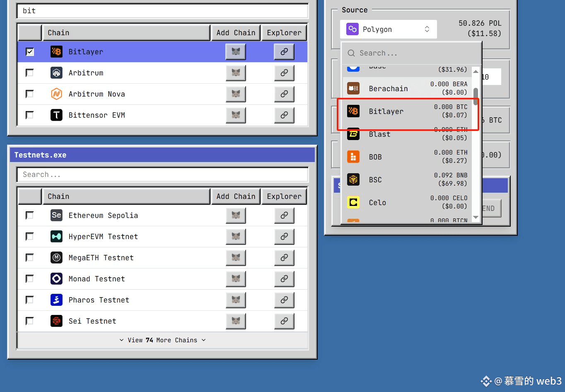Add HyperEVM Testnet using the fox icon
Viewport: 565px width, 392px height.
[x=236, y=237]
